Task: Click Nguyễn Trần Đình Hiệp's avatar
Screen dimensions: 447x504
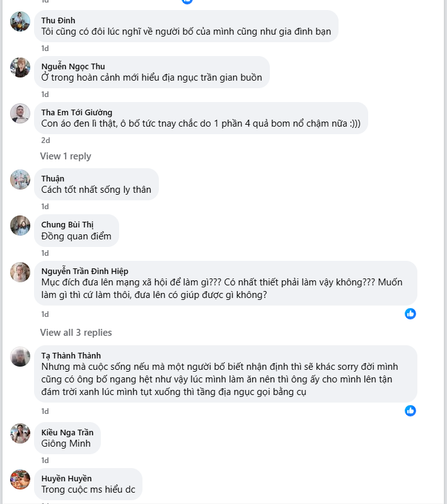Action: point(20,272)
